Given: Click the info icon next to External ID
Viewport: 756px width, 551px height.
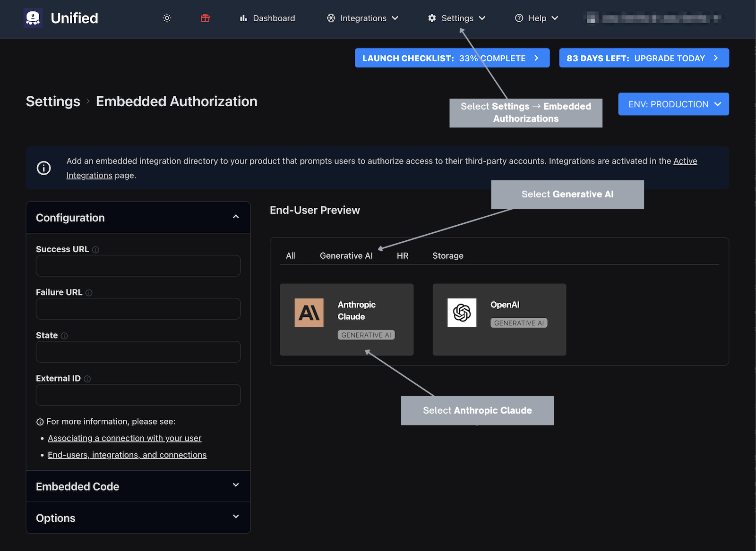Looking at the screenshot, I should pos(88,378).
